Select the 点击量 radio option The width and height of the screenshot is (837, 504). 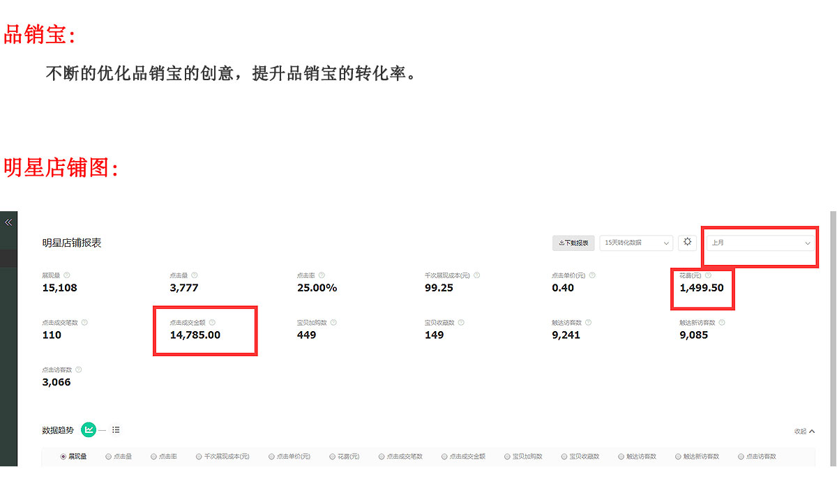point(108,457)
